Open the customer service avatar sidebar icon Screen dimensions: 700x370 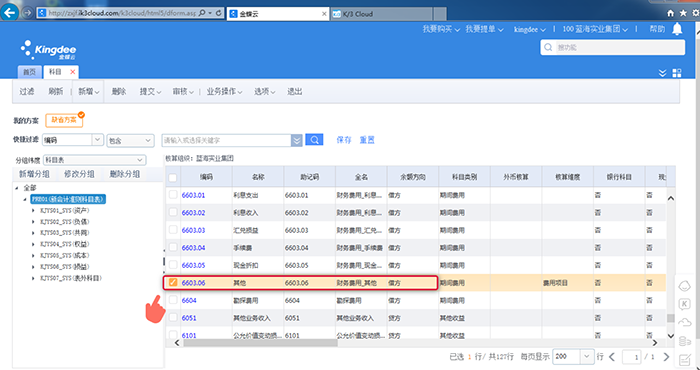click(684, 286)
